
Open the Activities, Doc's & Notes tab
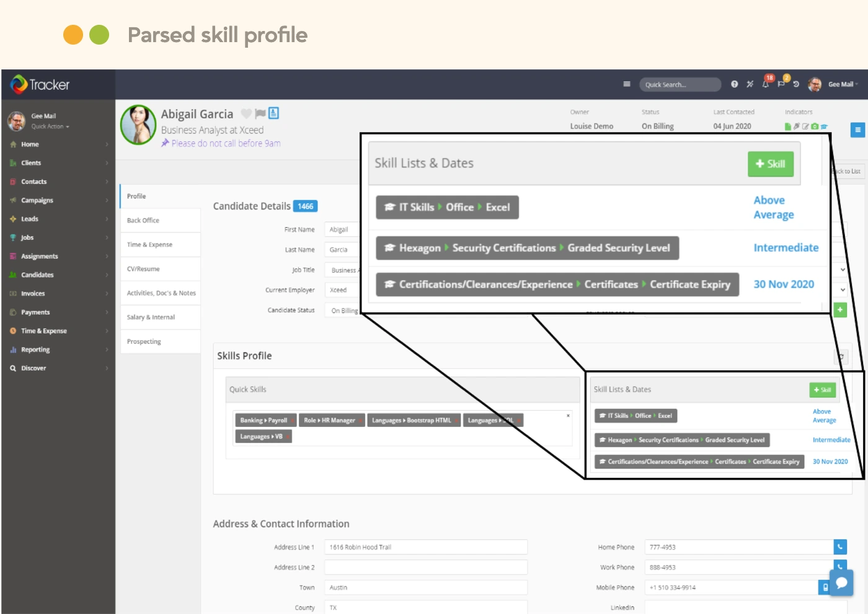[161, 293]
